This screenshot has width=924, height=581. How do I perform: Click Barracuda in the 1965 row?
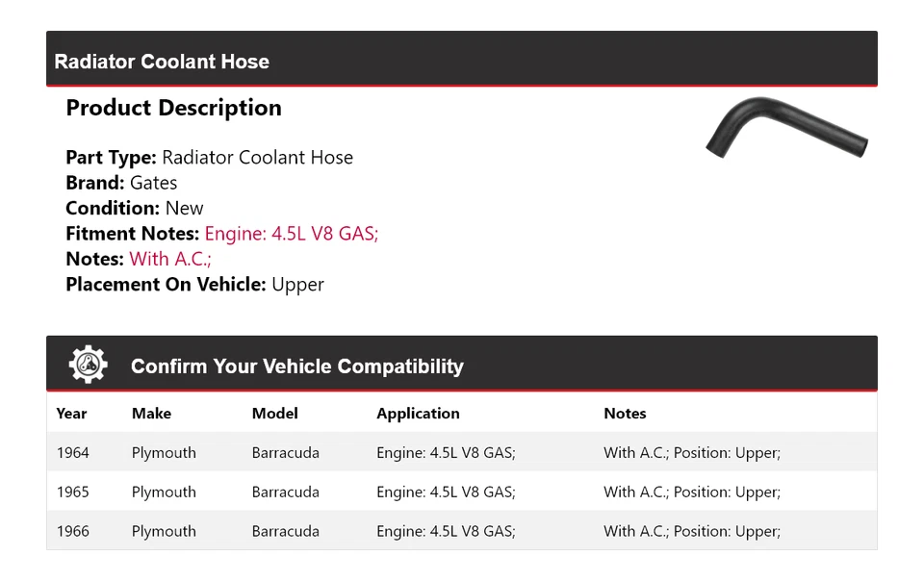285,493
